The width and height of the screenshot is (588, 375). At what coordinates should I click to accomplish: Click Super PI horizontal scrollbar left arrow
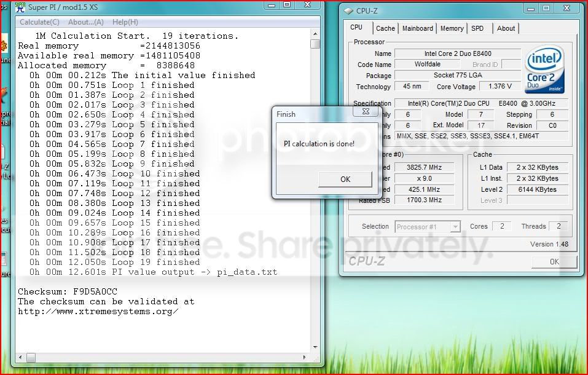[21, 357]
